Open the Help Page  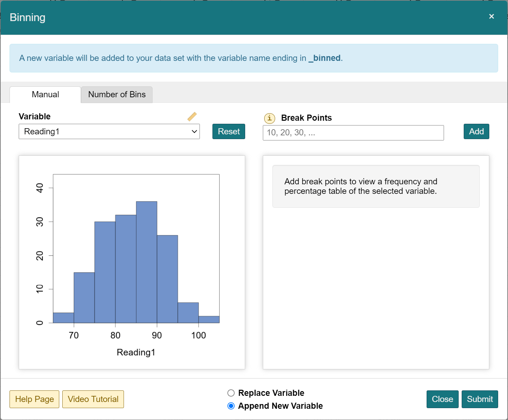(34, 399)
